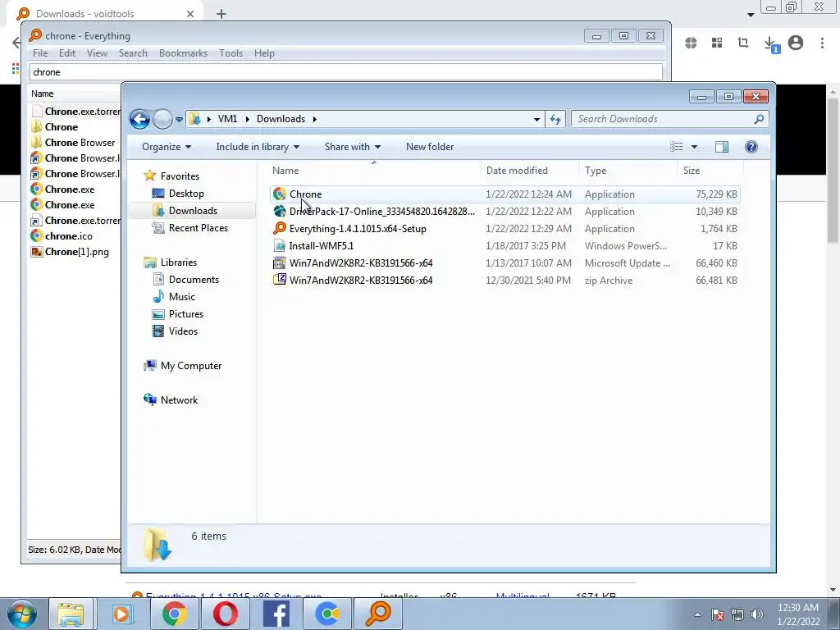Open the Help menu in Everything window

coord(264,53)
